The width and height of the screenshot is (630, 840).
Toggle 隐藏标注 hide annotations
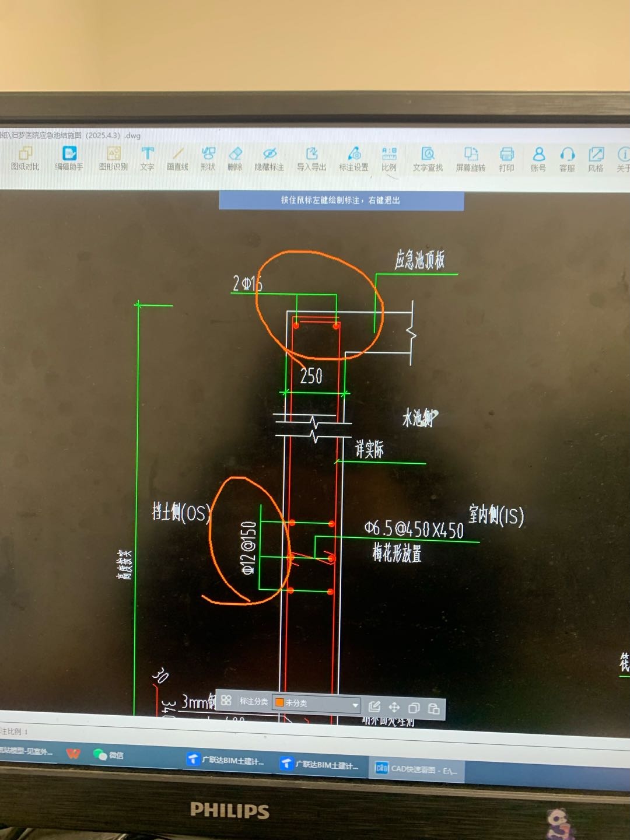click(269, 159)
